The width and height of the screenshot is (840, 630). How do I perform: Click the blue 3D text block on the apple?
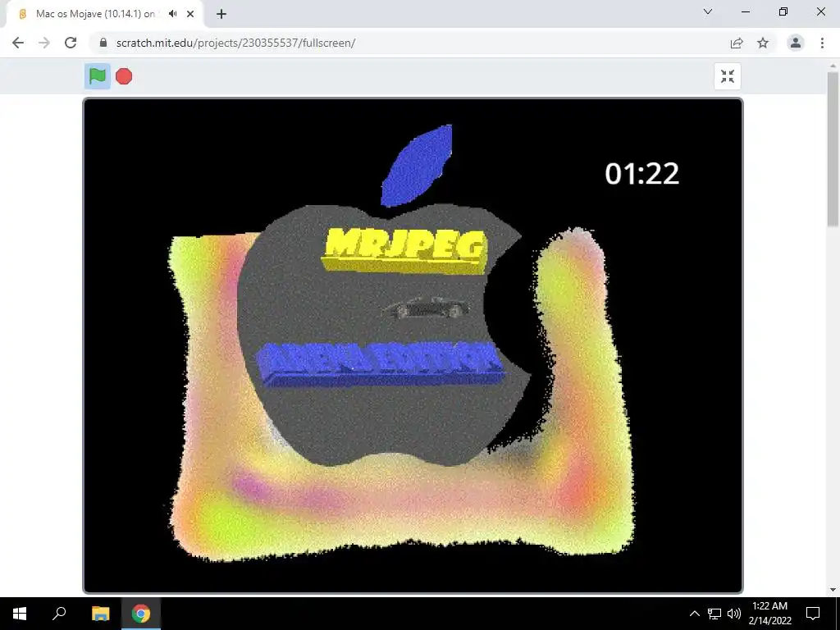[x=381, y=364]
